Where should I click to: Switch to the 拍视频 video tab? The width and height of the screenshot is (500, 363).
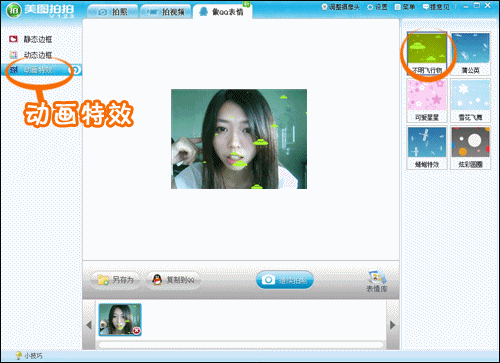coord(166,12)
